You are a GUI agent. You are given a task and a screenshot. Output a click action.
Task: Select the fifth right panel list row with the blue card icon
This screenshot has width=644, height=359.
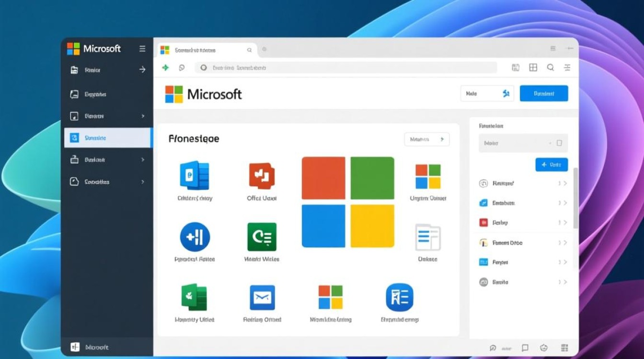523,262
